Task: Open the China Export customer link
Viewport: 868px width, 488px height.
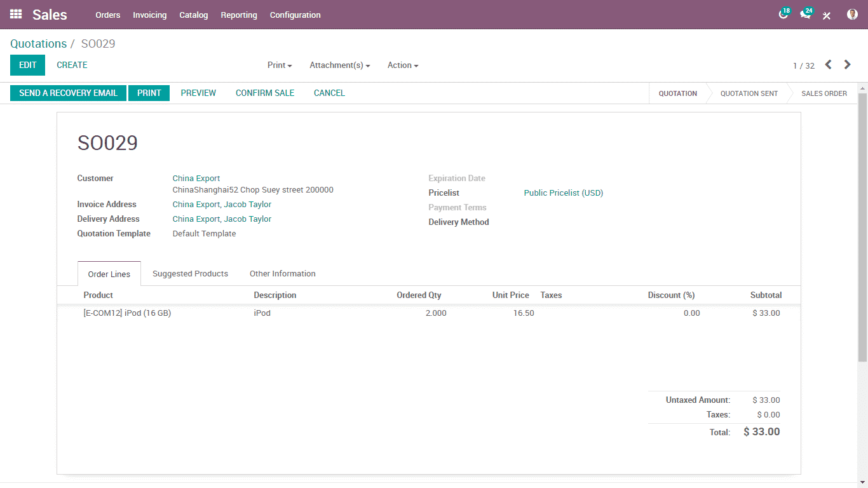Action: [196, 179]
